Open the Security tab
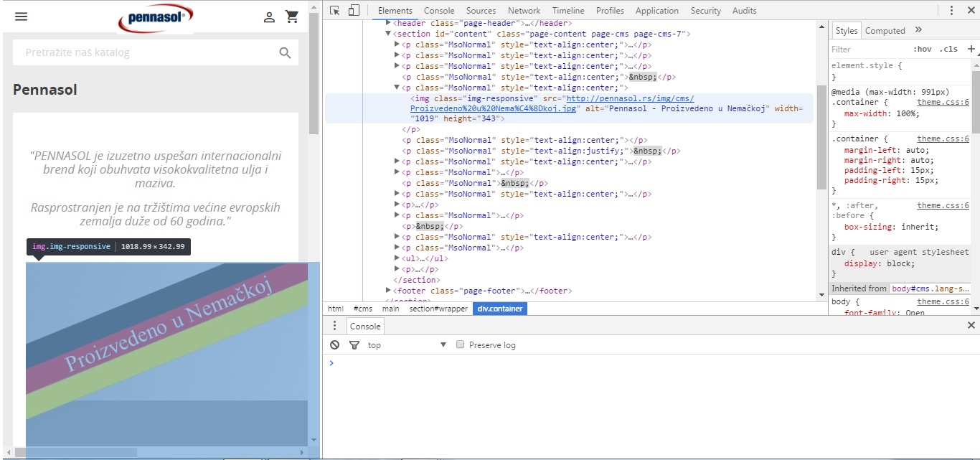Image resolution: width=980 pixels, height=460 pixels. tap(706, 10)
